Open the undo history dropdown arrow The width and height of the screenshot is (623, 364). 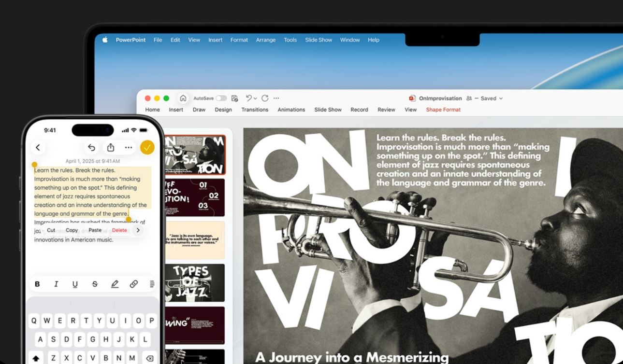click(x=255, y=98)
